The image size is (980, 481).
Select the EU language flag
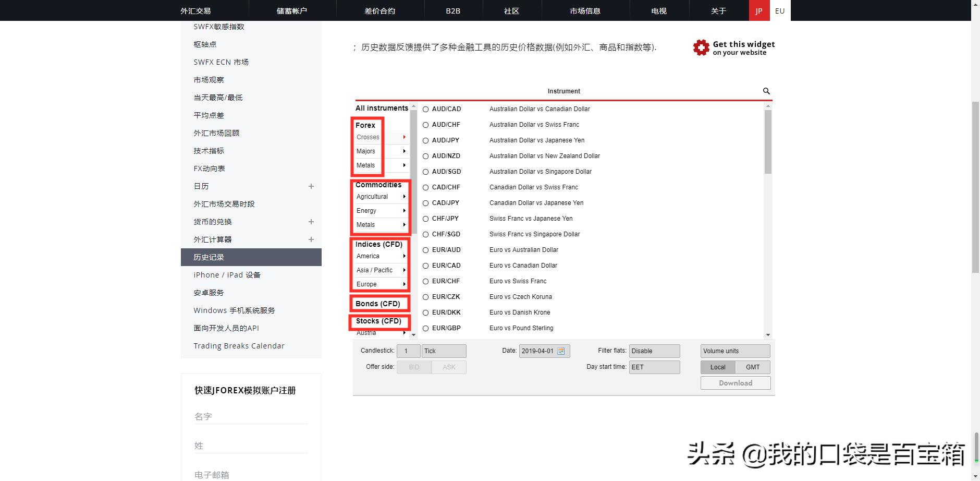pos(779,10)
